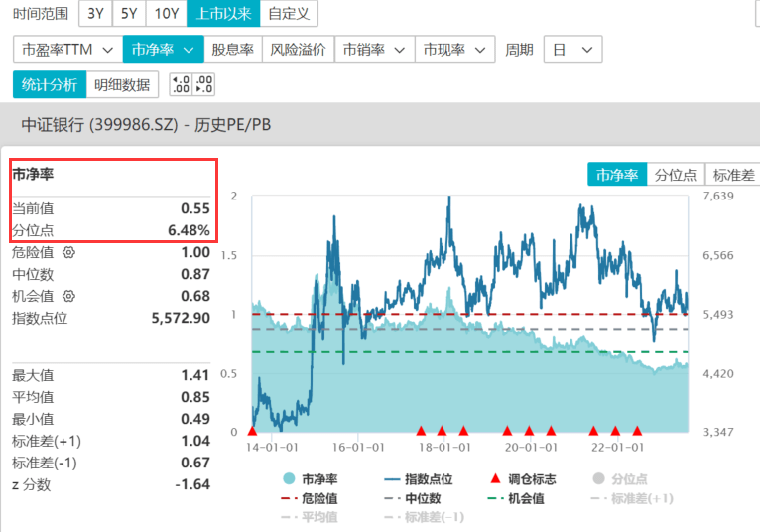Click the decrease decimal places icon
The width and height of the screenshot is (760, 532).
203,84
